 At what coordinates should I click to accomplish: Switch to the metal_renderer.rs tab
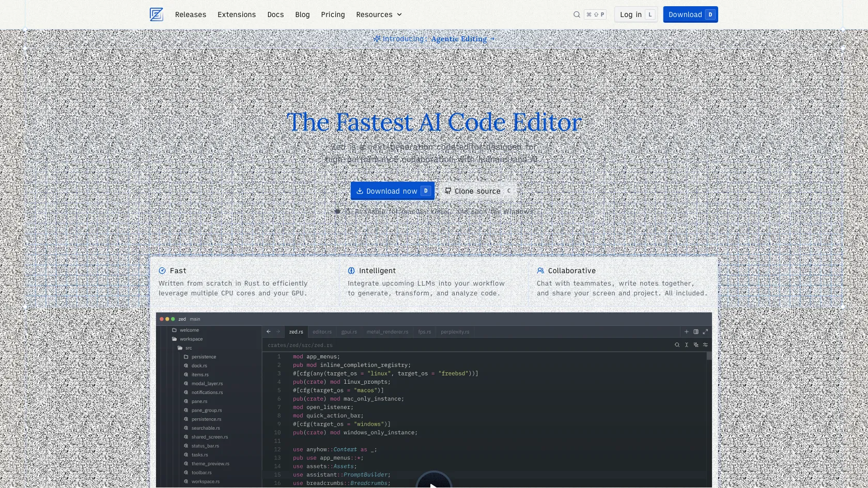pyautogui.click(x=388, y=332)
